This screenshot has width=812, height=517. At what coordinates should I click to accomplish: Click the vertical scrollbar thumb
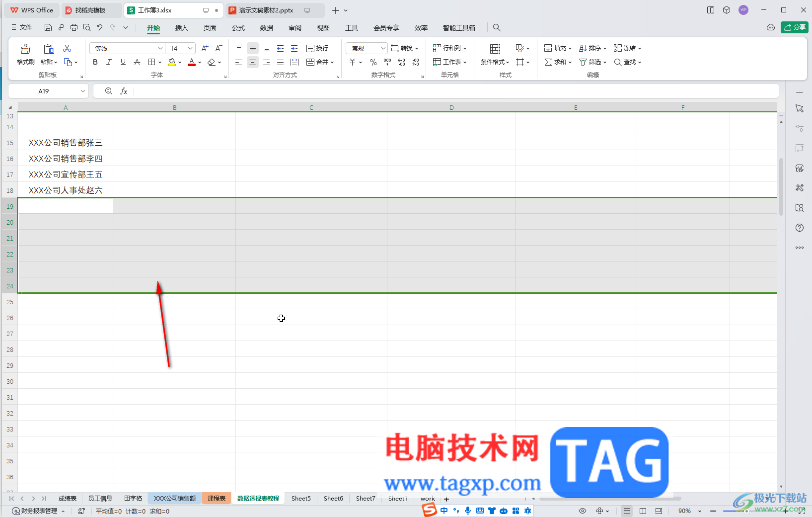781,186
